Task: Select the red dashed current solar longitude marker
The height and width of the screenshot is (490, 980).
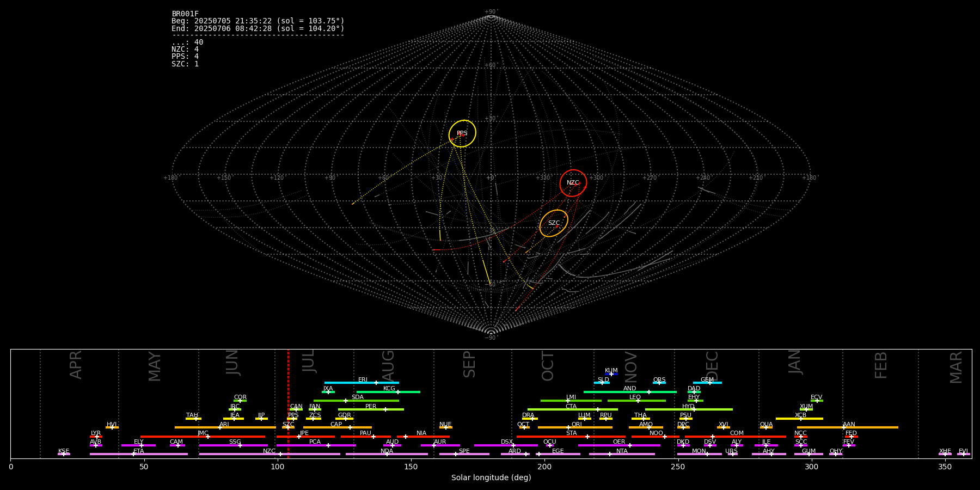Action: pyautogui.click(x=288, y=404)
